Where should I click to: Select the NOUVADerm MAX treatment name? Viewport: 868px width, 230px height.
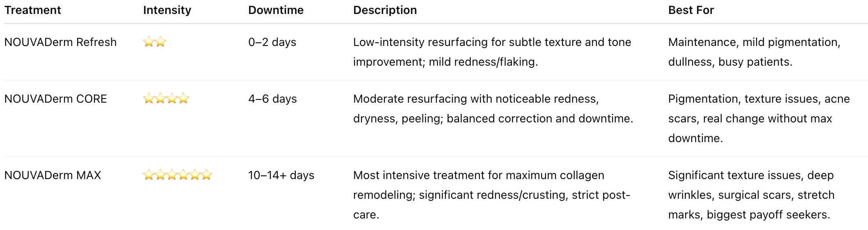(53, 175)
